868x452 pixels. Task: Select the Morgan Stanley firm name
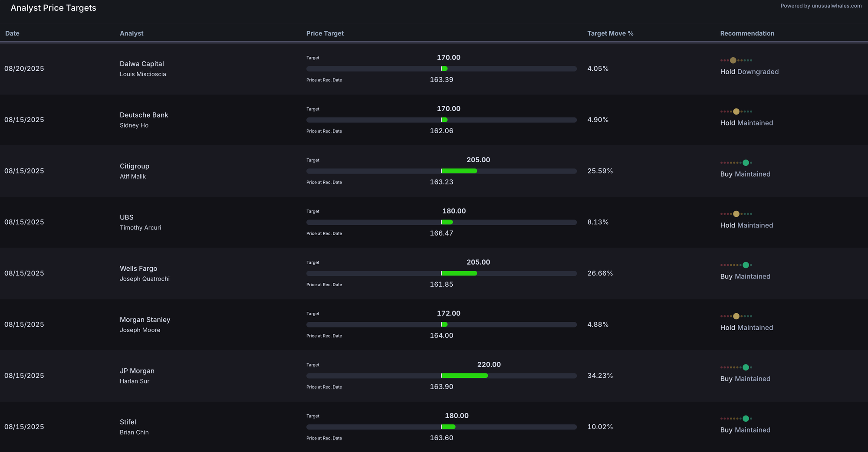click(x=145, y=320)
